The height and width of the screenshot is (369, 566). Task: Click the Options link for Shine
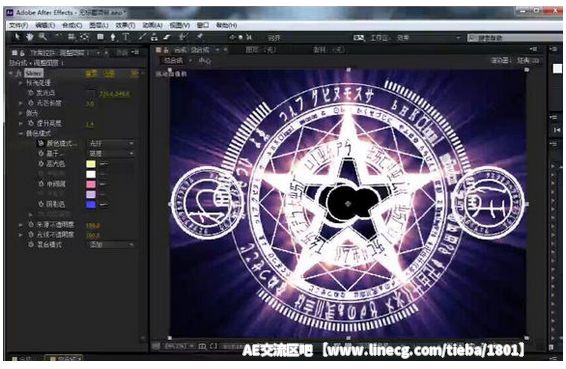[x=109, y=74]
